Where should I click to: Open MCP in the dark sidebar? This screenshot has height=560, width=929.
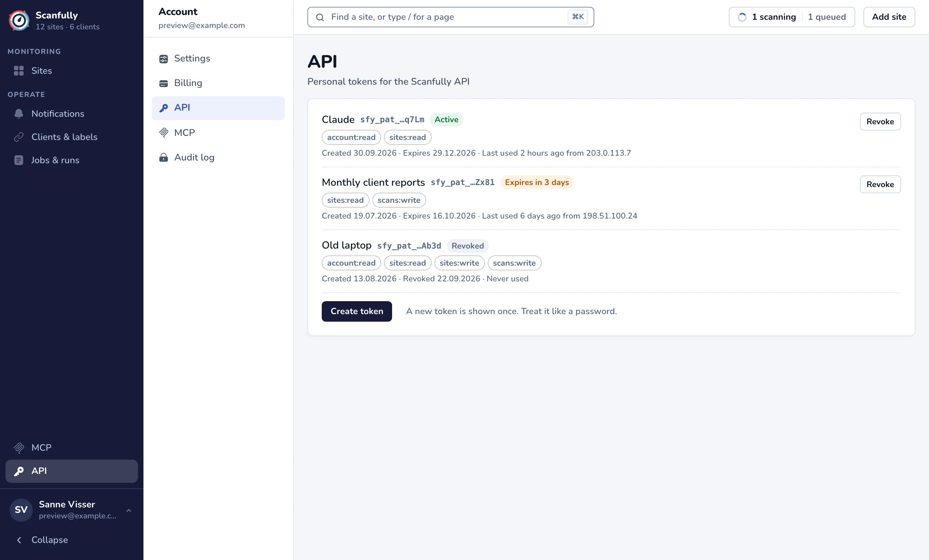pyautogui.click(x=72, y=448)
